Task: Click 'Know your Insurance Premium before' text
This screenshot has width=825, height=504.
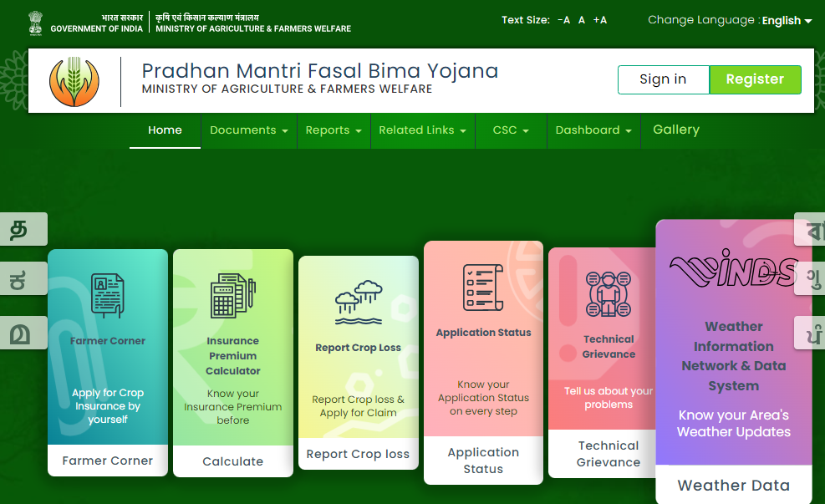Action: 233,407
